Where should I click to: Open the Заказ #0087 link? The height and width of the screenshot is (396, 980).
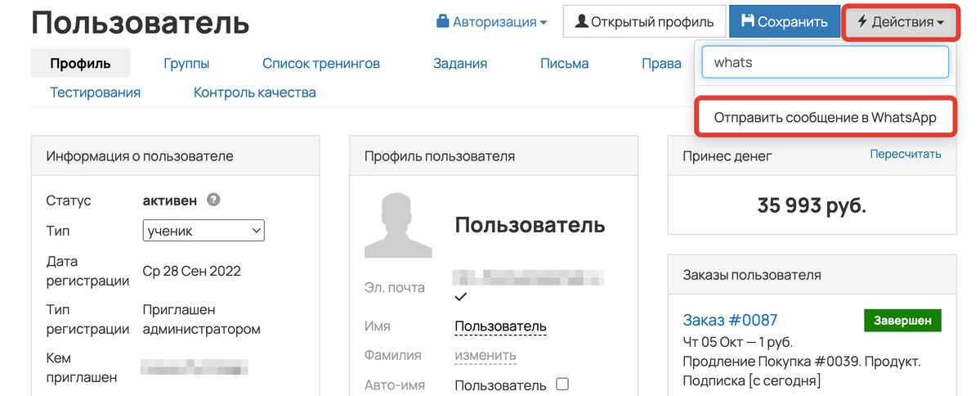click(x=730, y=320)
